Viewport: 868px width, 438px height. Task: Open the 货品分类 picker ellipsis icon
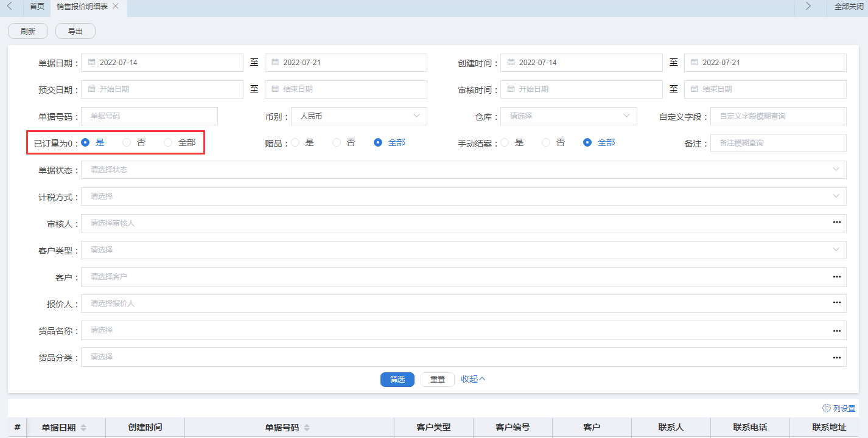837,356
